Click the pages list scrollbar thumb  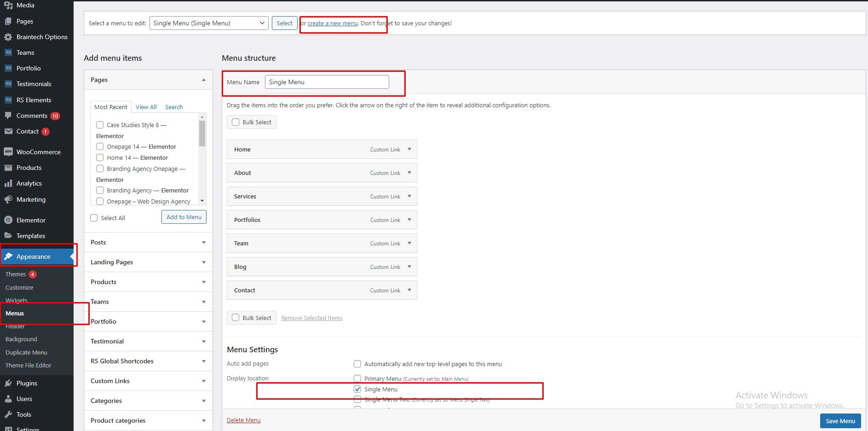click(202, 134)
